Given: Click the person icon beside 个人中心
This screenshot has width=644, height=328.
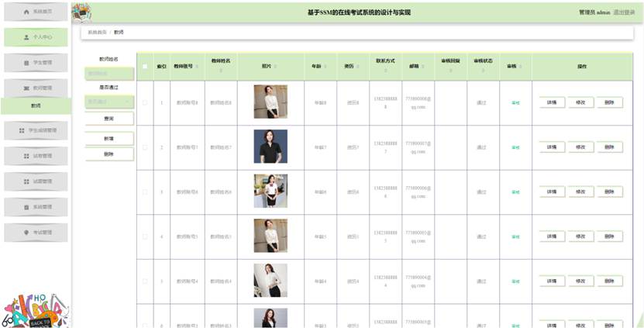Looking at the screenshot, I should coord(26,37).
